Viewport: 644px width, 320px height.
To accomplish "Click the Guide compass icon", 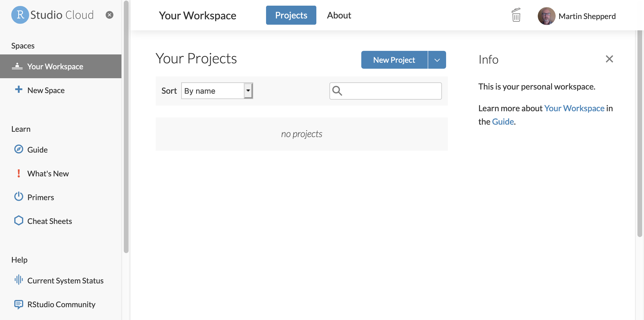I will [19, 149].
